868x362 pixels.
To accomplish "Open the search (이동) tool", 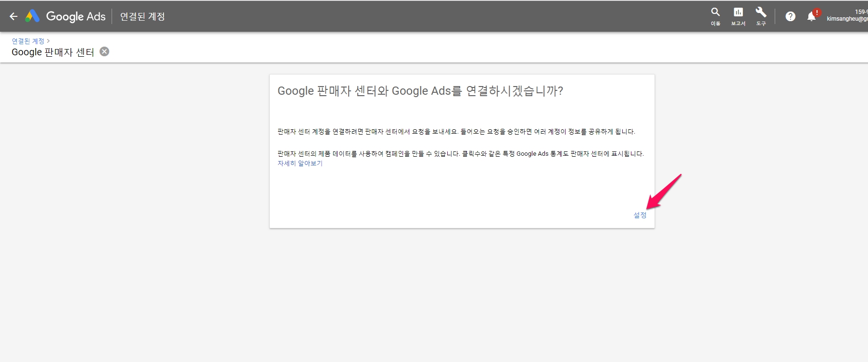I will coord(716,16).
